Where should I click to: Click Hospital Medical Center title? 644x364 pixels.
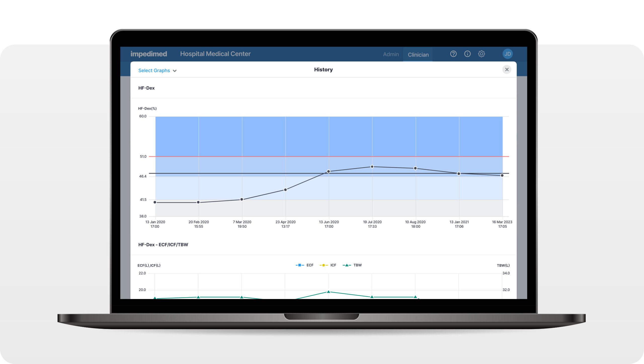215,54
